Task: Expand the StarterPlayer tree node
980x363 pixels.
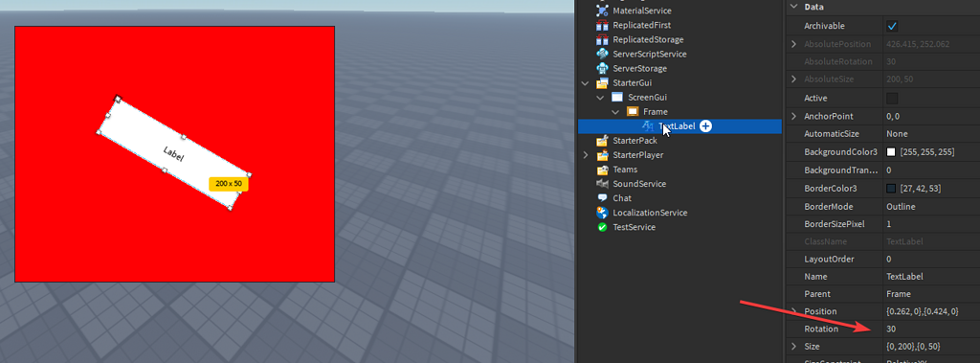Action: coord(585,155)
